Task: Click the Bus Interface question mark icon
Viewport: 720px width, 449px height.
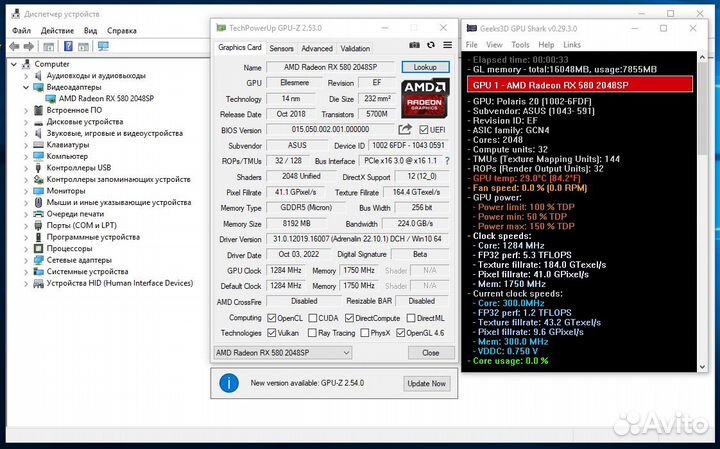Action: point(447,161)
